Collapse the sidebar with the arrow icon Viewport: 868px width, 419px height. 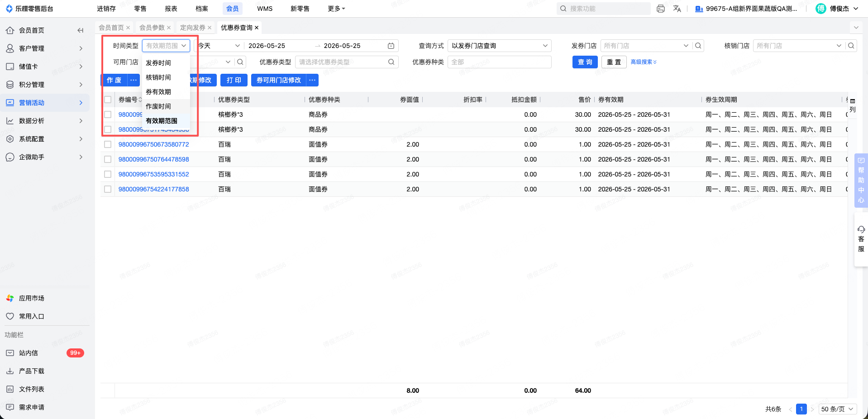pyautogui.click(x=81, y=30)
